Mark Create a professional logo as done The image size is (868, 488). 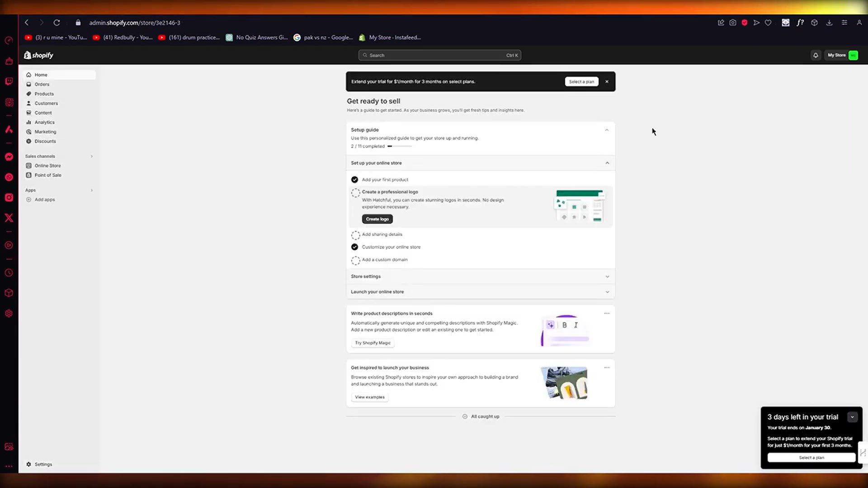coord(356,193)
